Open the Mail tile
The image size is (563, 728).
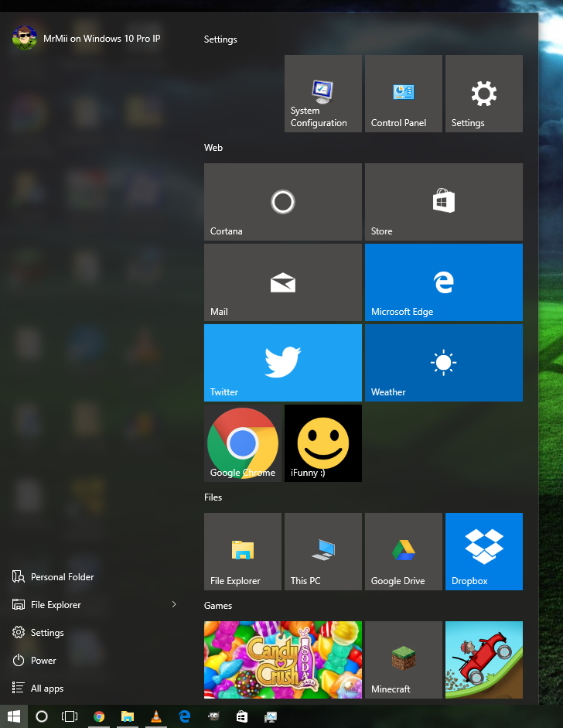click(x=282, y=282)
